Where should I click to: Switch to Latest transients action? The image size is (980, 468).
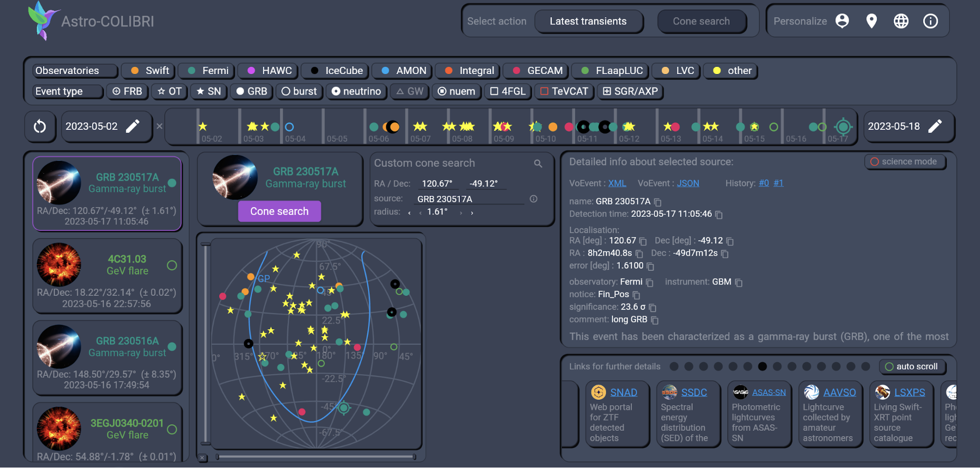588,21
